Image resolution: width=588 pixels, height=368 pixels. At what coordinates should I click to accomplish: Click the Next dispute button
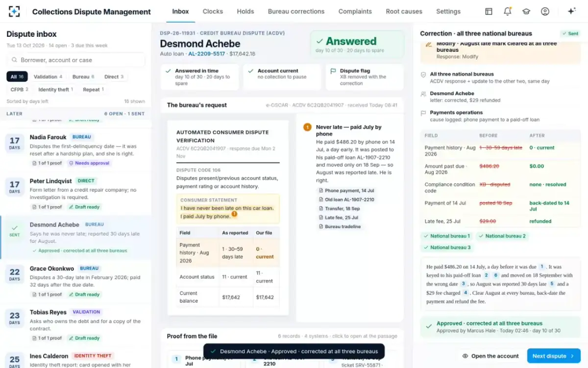(554, 356)
